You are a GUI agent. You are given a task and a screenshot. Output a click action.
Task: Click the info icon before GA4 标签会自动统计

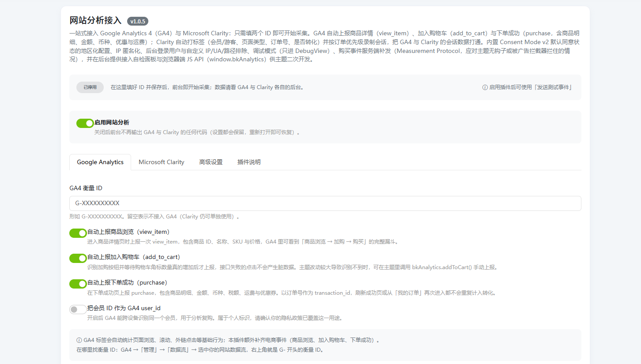(x=79, y=340)
